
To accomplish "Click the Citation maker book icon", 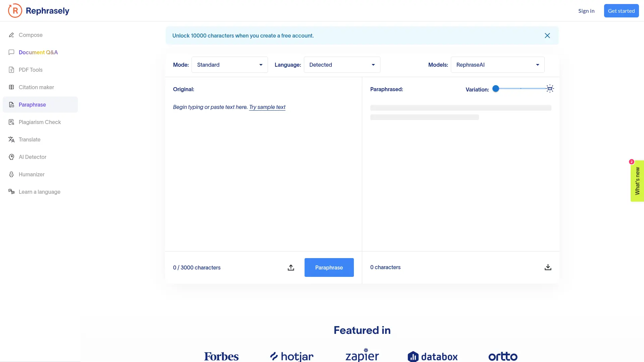I will coord(11,87).
